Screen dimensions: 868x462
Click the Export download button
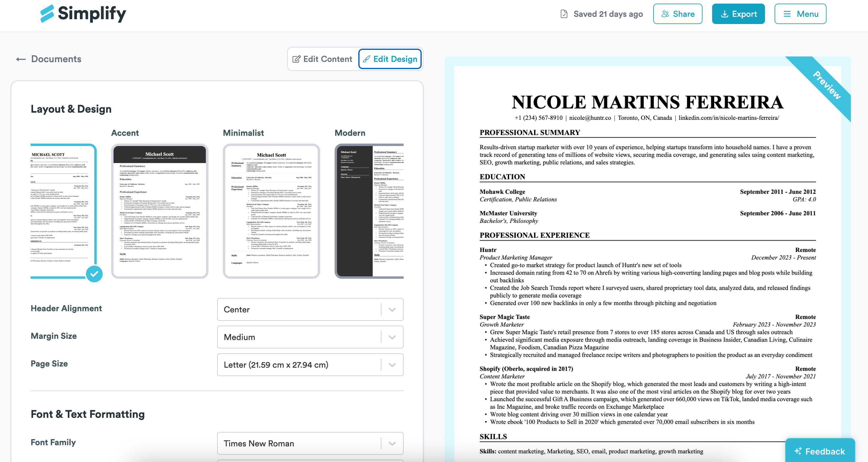tap(738, 14)
